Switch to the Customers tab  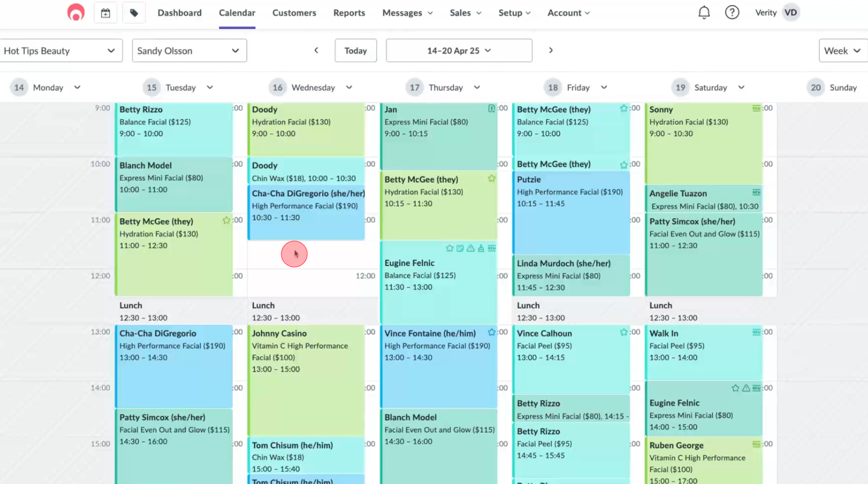click(x=294, y=13)
